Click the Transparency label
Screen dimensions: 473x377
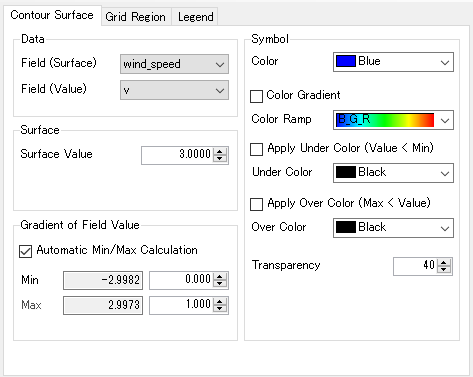point(286,265)
